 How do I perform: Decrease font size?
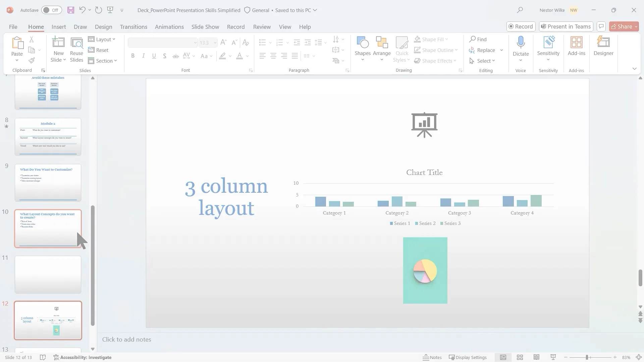coord(234,42)
